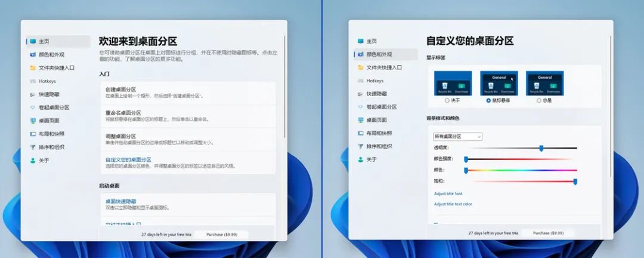Click the 饱和 saturation slider handle
Image resolution: width=644 pixels, height=258 pixels.
point(575,182)
